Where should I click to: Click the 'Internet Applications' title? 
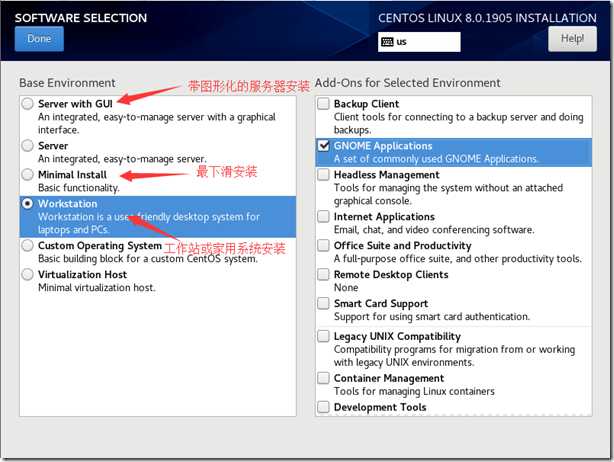pyautogui.click(x=384, y=217)
